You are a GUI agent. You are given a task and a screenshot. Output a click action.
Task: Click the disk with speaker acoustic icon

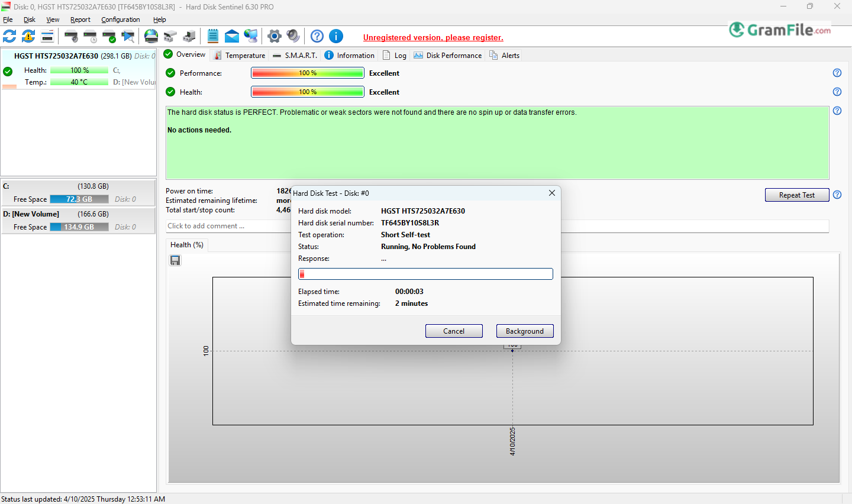(x=71, y=36)
